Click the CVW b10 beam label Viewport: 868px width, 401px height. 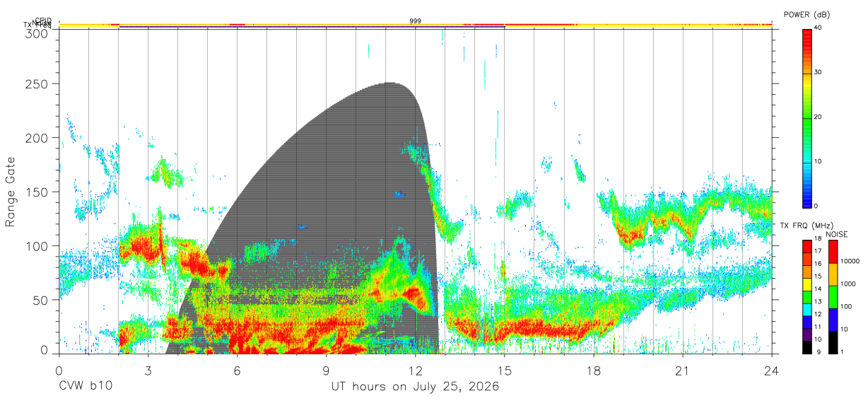pyautogui.click(x=86, y=387)
